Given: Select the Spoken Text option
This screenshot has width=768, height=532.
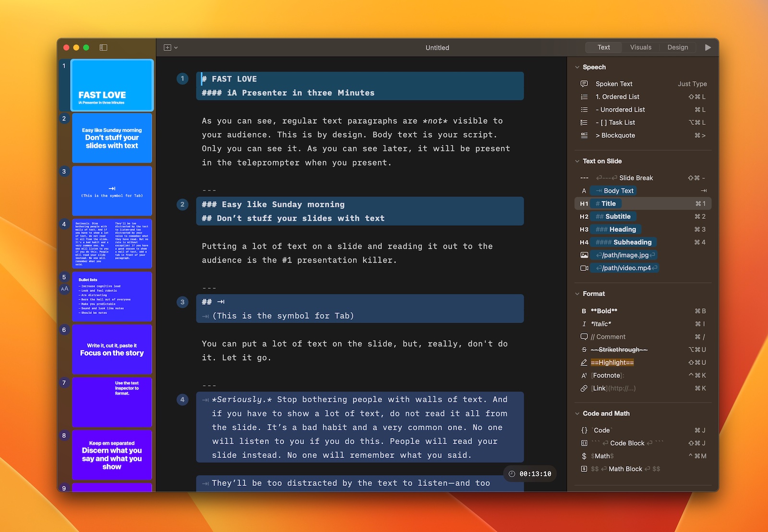Looking at the screenshot, I should click(643, 84).
